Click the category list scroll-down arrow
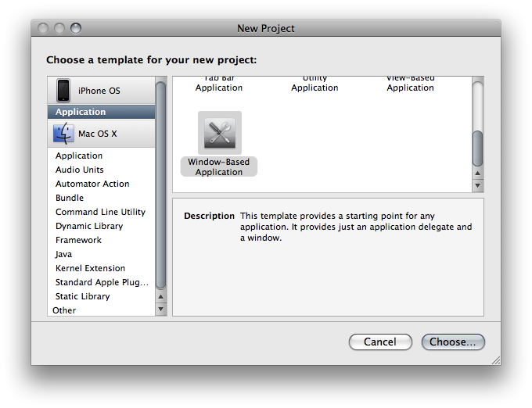This screenshot has height=408, width=532. click(161, 309)
